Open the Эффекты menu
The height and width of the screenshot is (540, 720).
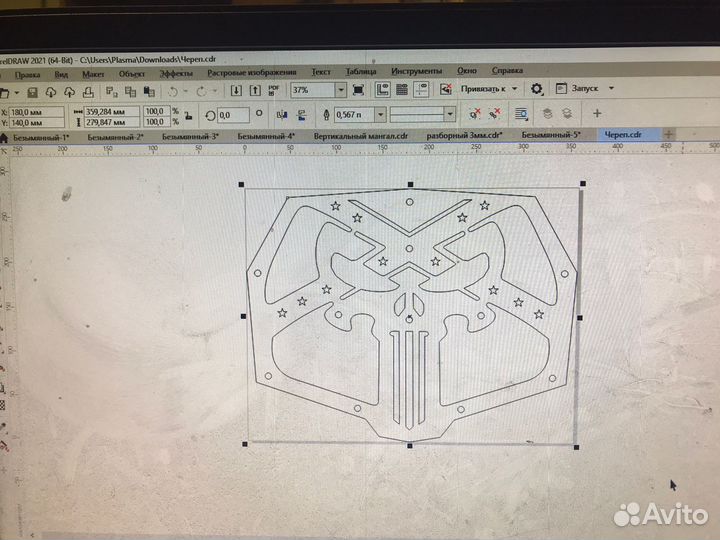[176, 72]
